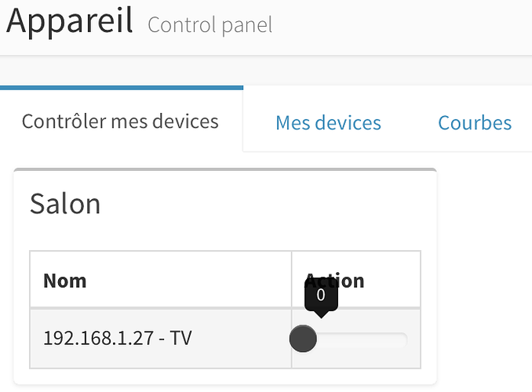Viewport: 532px width, 392px height.
Task: Click the middle of the TV slider track
Action: tap(355, 339)
